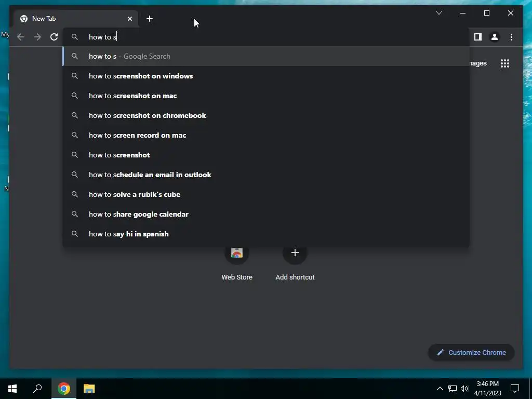
Task: Show hidden system tray icons
Action: (x=440, y=389)
